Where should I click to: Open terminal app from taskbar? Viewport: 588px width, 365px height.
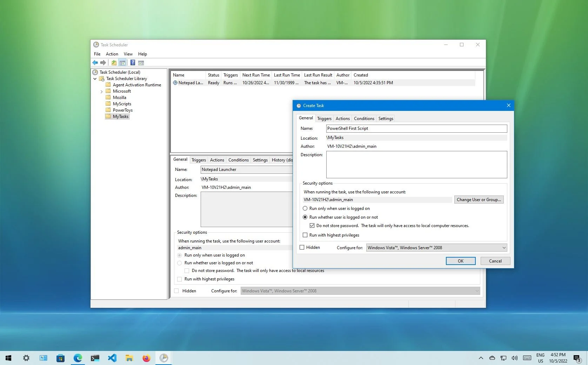(95, 358)
